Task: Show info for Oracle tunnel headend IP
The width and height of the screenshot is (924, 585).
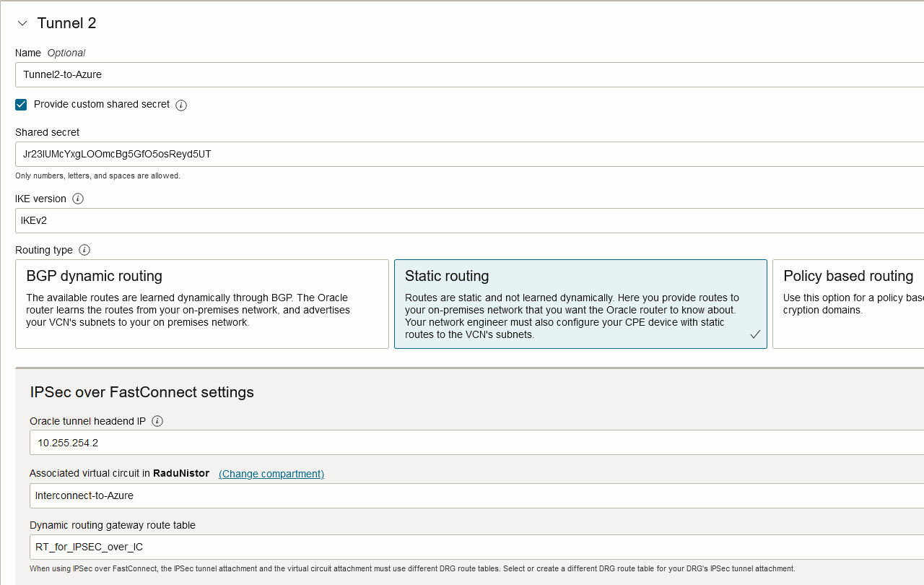Action: (157, 421)
